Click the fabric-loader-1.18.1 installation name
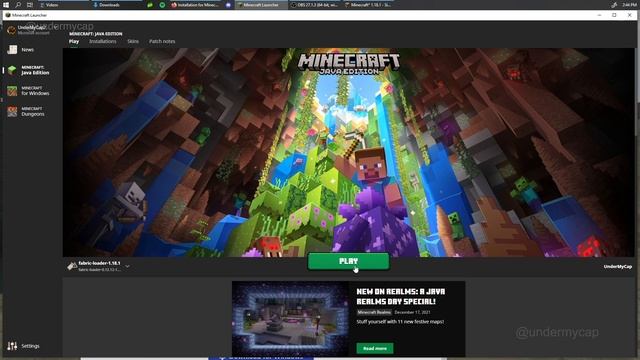640x360 pixels. tap(99, 263)
